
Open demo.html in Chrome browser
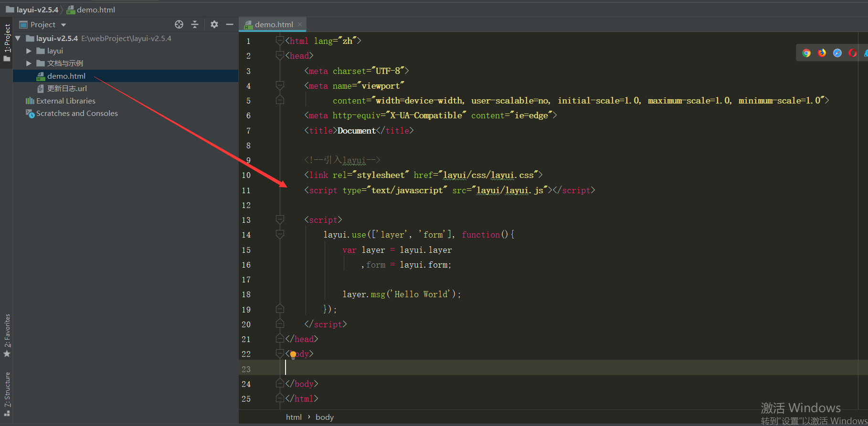tap(806, 53)
